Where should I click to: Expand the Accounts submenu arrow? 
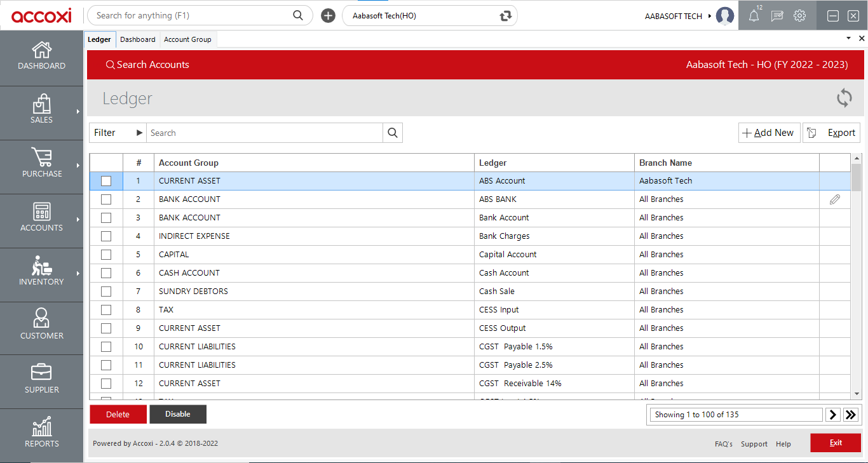[78, 219]
